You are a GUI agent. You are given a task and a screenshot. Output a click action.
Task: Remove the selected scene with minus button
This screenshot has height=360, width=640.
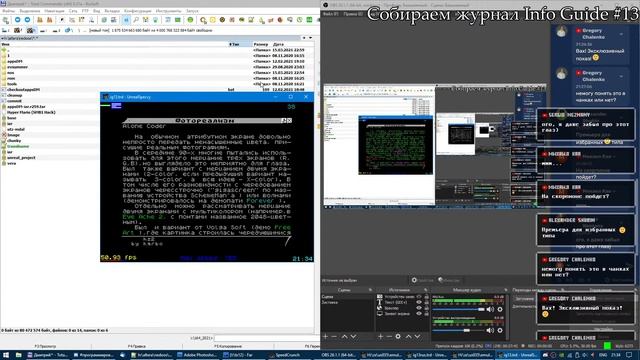click(334, 336)
